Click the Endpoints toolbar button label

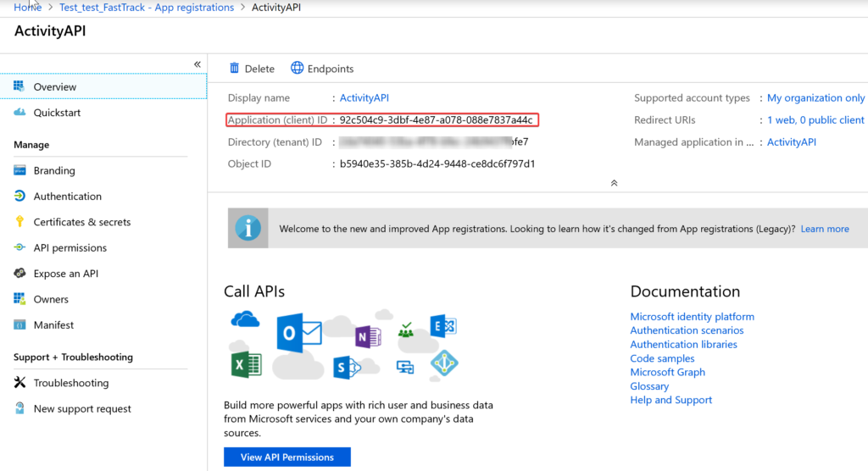click(x=331, y=69)
